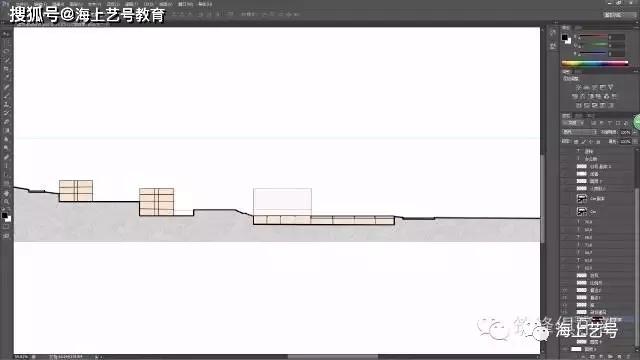
Task: Select the Crop tool
Action: point(6,69)
